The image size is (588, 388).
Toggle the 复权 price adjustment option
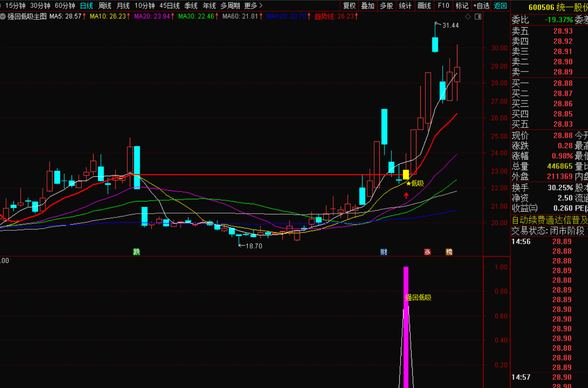coord(349,6)
